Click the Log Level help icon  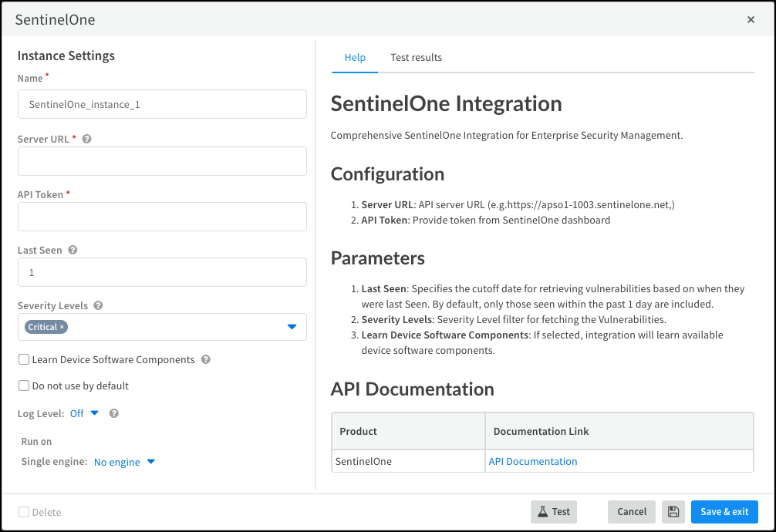point(114,414)
